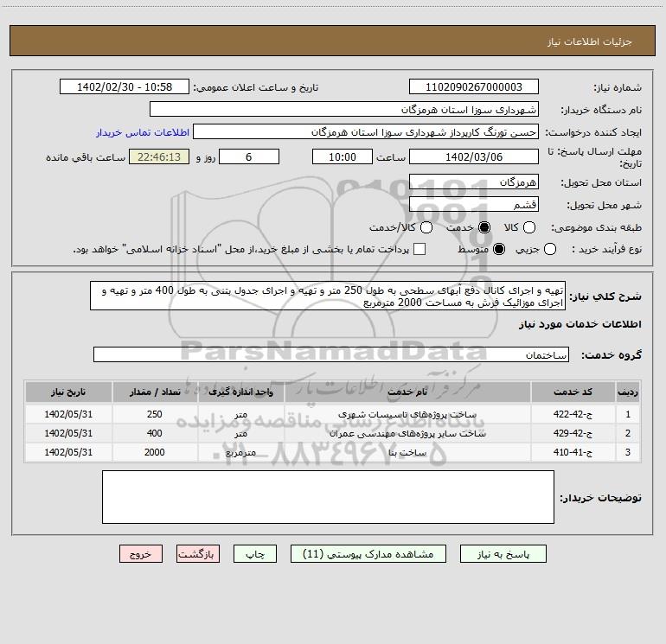The height and width of the screenshot is (644, 666).
Task: Choose the جزیی purchase type radio
Action: tap(549, 249)
